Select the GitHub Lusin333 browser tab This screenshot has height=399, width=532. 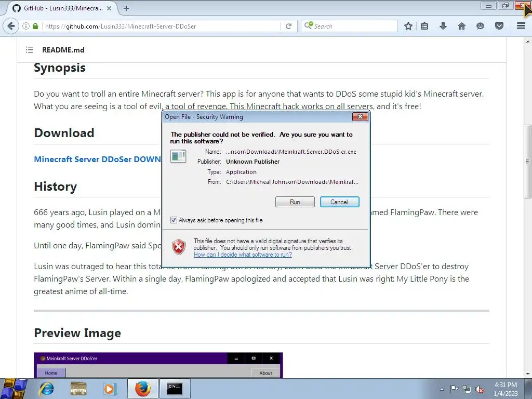(63, 8)
